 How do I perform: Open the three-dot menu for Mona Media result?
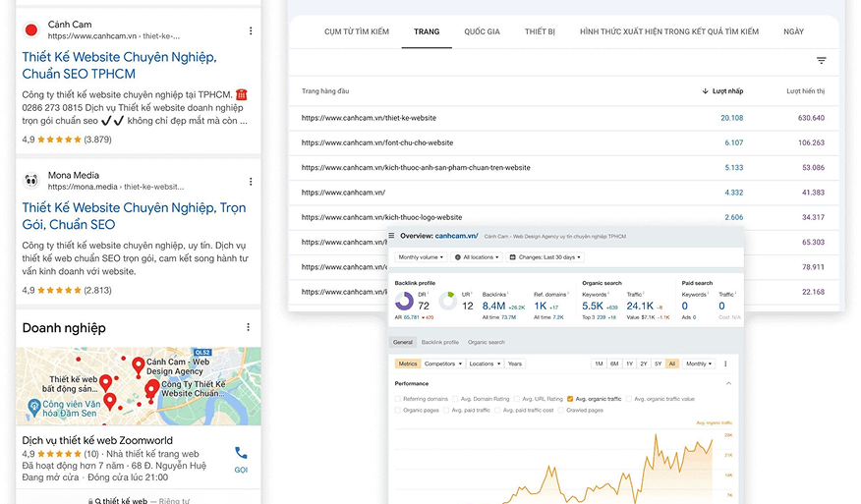point(251,182)
